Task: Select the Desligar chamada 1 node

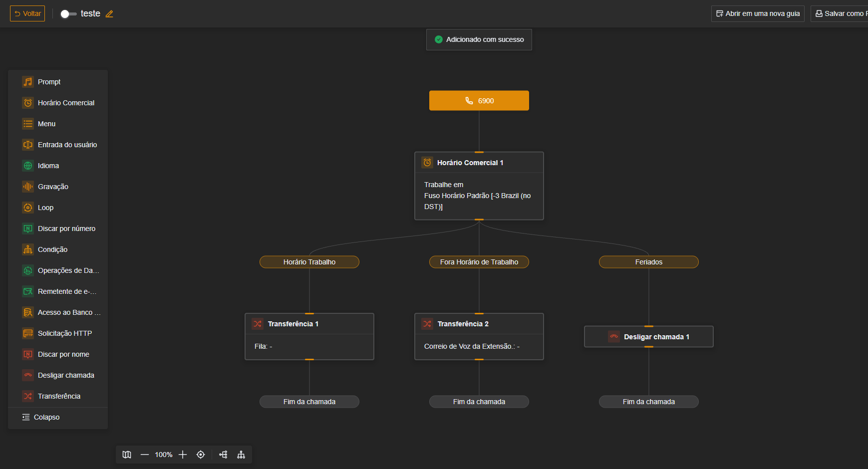Action: point(649,337)
